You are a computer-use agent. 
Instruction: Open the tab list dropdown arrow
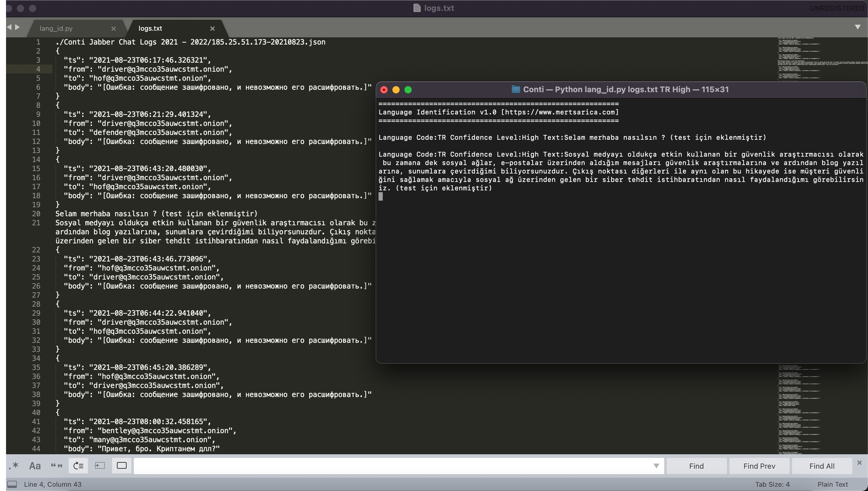click(857, 27)
